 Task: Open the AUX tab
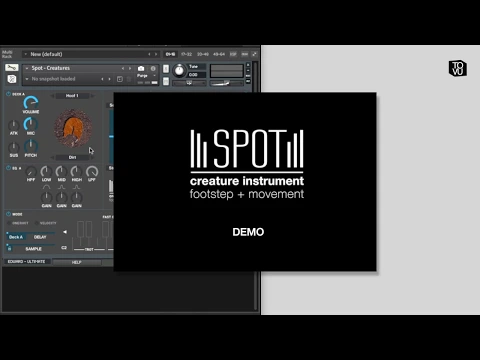click(245, 54)
